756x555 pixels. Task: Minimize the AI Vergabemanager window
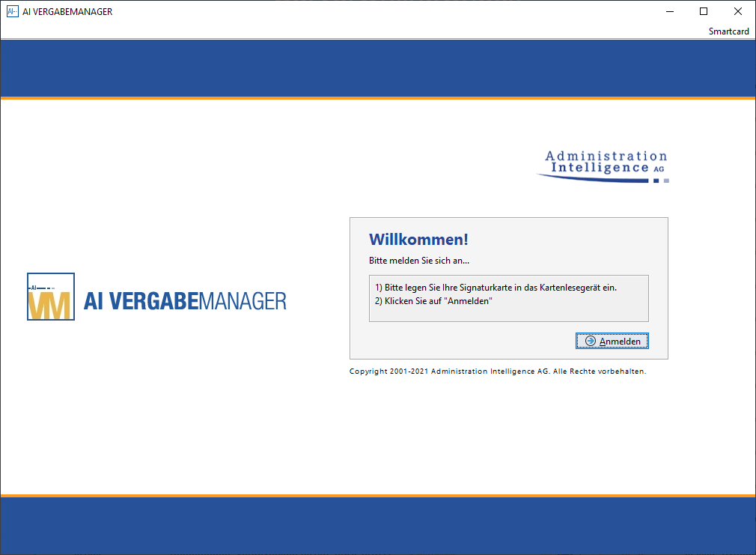pyautogui.click(x=670, y=11)
